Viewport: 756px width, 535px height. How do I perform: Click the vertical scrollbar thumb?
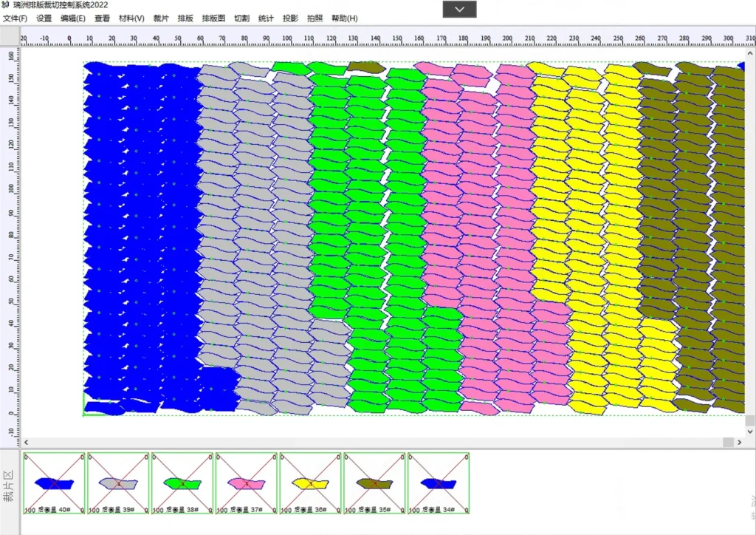(750, 420)
